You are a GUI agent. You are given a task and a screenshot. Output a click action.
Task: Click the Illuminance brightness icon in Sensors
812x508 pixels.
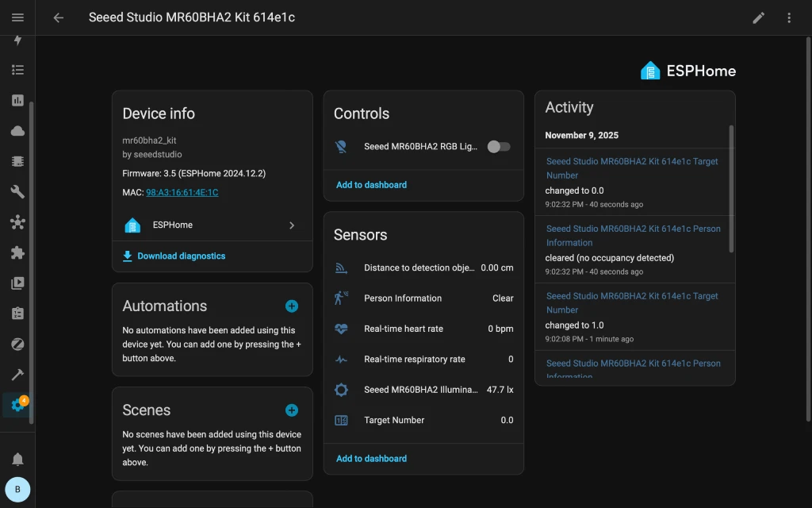[x=341, y=390]
